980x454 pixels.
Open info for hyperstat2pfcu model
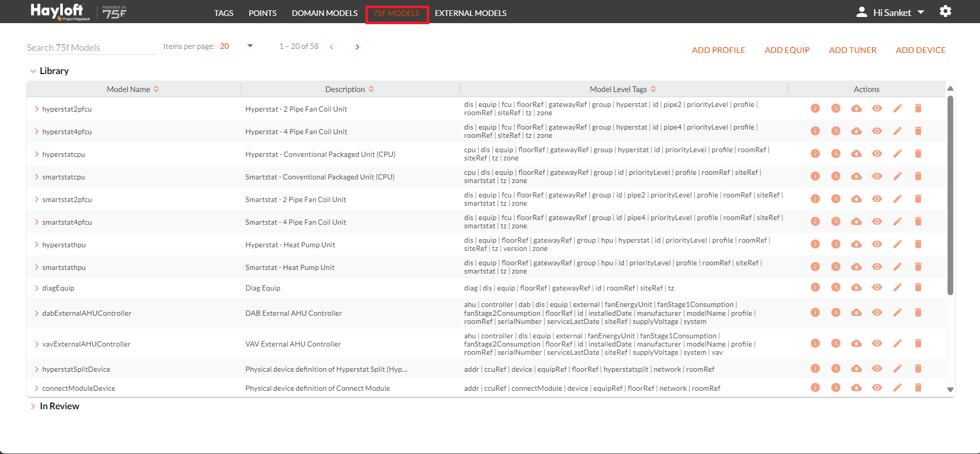(815, 108)
